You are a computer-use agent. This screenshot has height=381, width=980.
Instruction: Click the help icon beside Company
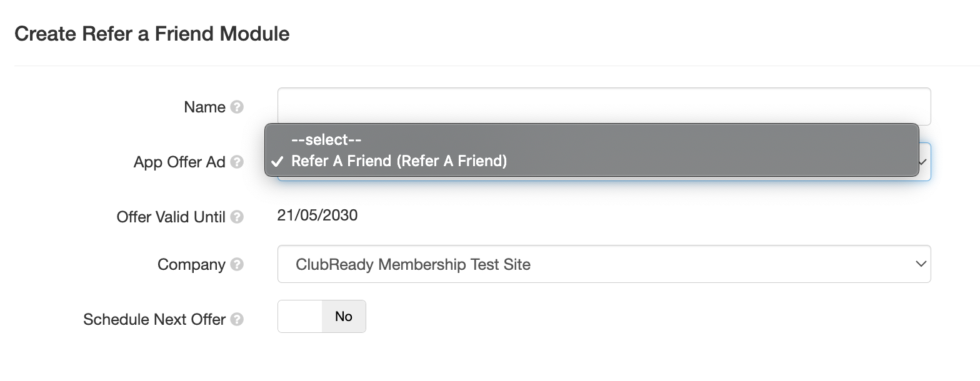coord(237,265)
